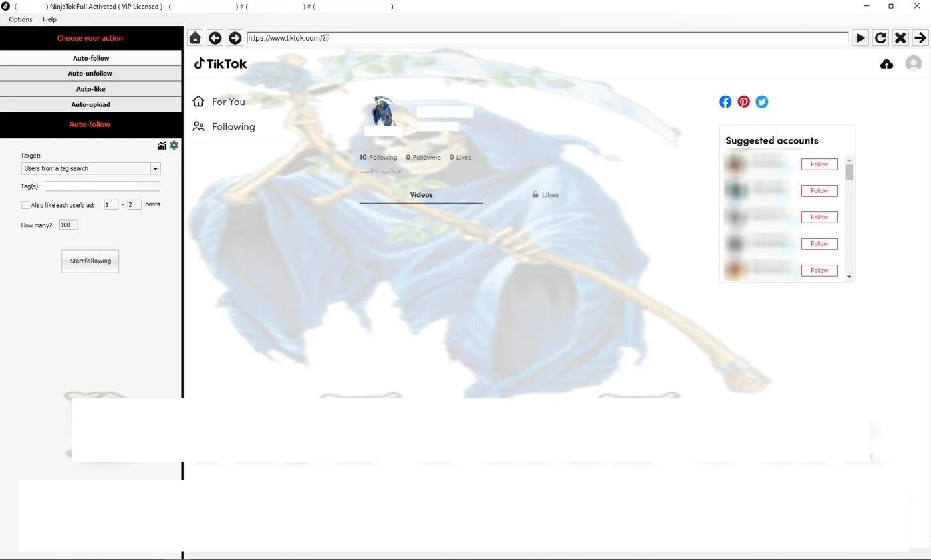Open the Options menu
931x560 pixels.
[x=21, y=19]
